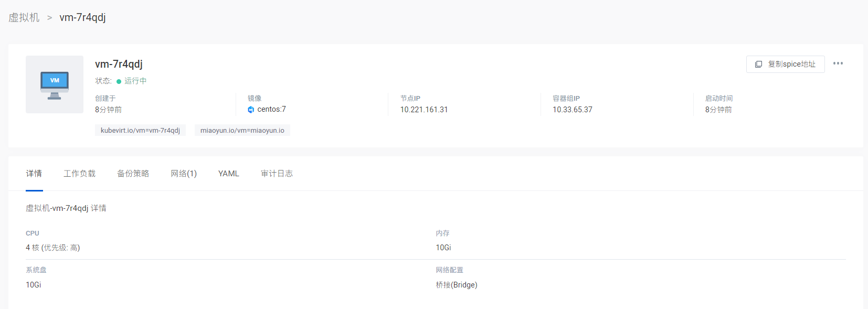Screen dimensions: 868x309
Task: Open the 审计日志 tab
Action: coord(277,174)
